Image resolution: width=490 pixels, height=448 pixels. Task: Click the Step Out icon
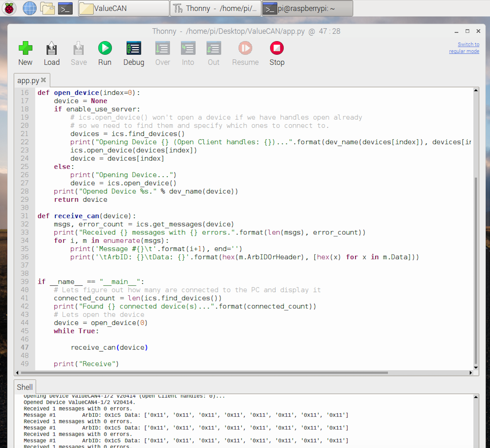click(x=213, y=48)
